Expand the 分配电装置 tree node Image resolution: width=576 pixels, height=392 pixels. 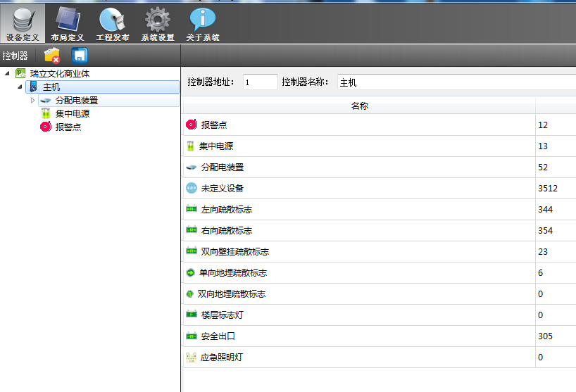[x=32, y=101]
